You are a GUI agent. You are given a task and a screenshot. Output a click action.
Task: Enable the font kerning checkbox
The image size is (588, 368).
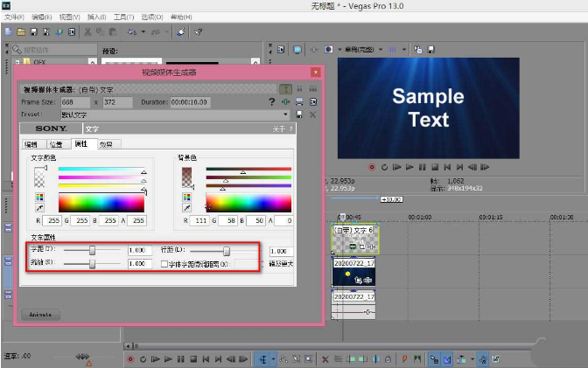tap(164, 263)
